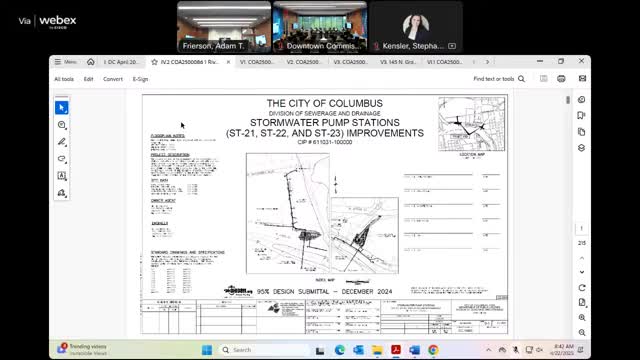Select the marquee zoom tool in left toolbar
This screenshot has width=640, height=360.
click(x=62, y=125)
